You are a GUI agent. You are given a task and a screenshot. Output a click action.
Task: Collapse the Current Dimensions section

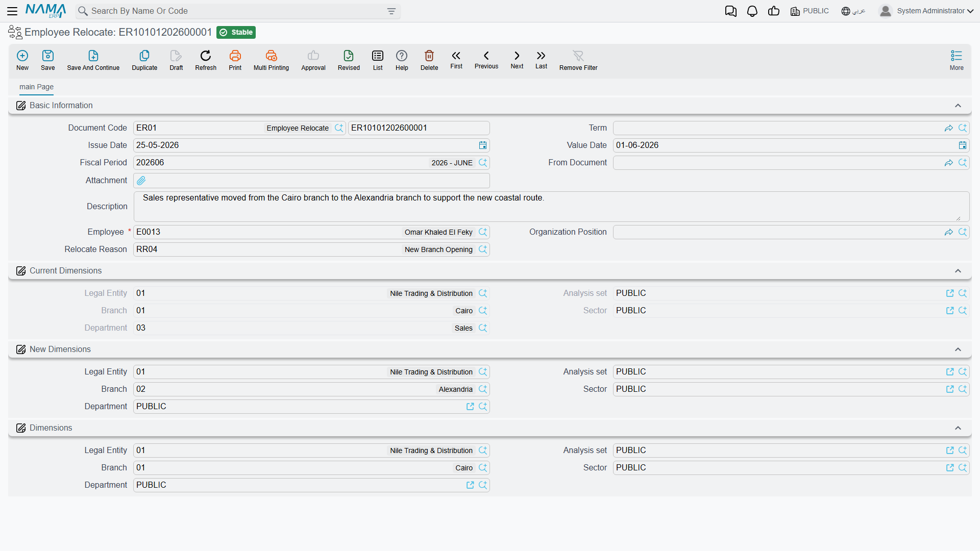(x=958, y=271)
